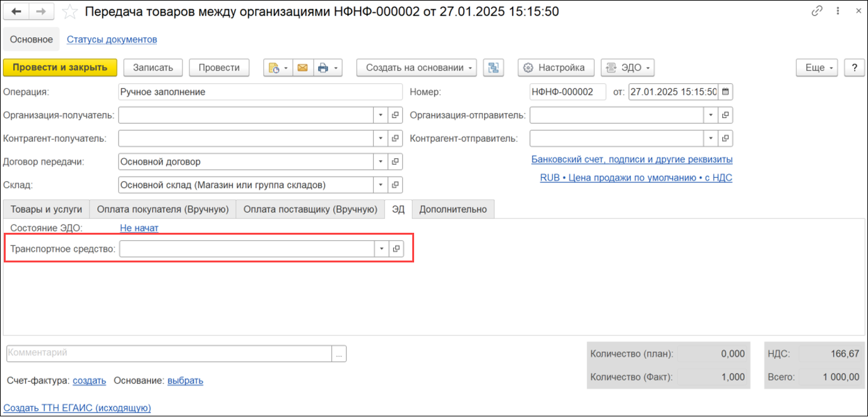This screenshot has width=868, height=417.
Task: Open Контрагент-отправитель dropdown arrow
Action: tap(711, 138)
